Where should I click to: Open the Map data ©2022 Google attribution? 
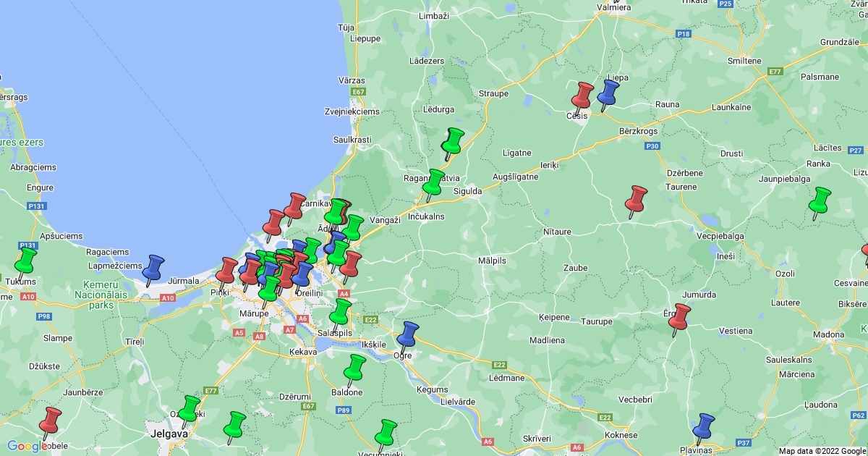point(822,451)
